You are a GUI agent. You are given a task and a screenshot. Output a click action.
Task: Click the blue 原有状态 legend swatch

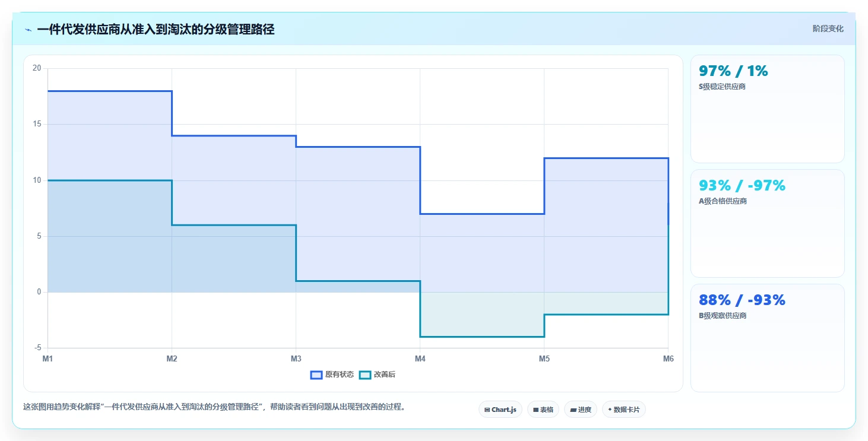(316, 375)
